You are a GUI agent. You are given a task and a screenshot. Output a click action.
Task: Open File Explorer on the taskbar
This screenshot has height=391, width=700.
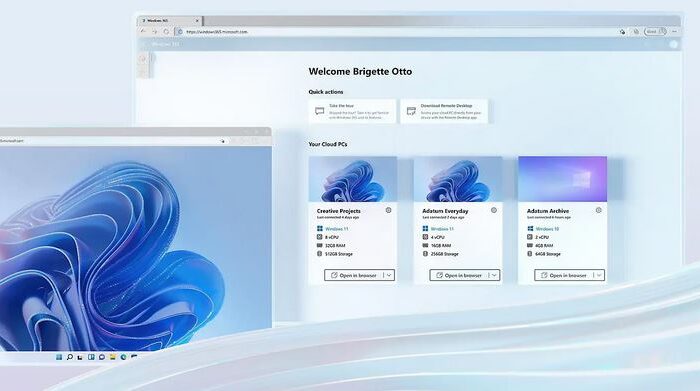pyautogui.click(x=112, y=357)
